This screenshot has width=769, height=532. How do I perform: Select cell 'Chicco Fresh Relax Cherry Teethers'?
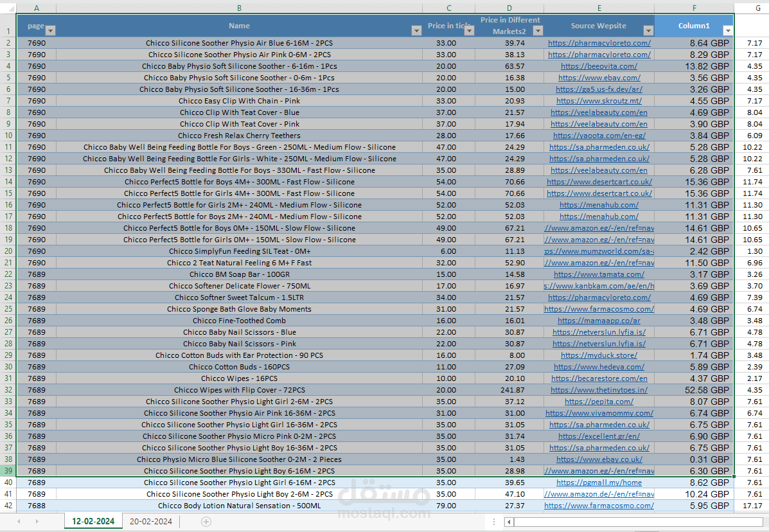[240, 136]
